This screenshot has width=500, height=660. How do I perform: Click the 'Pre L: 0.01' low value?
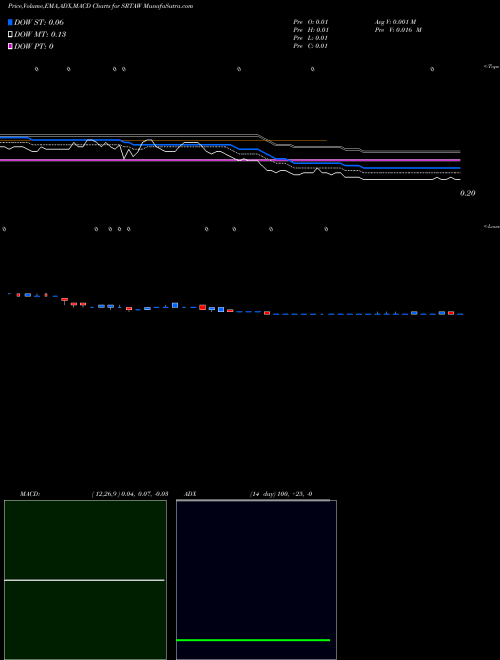click(x=311, y=38)
